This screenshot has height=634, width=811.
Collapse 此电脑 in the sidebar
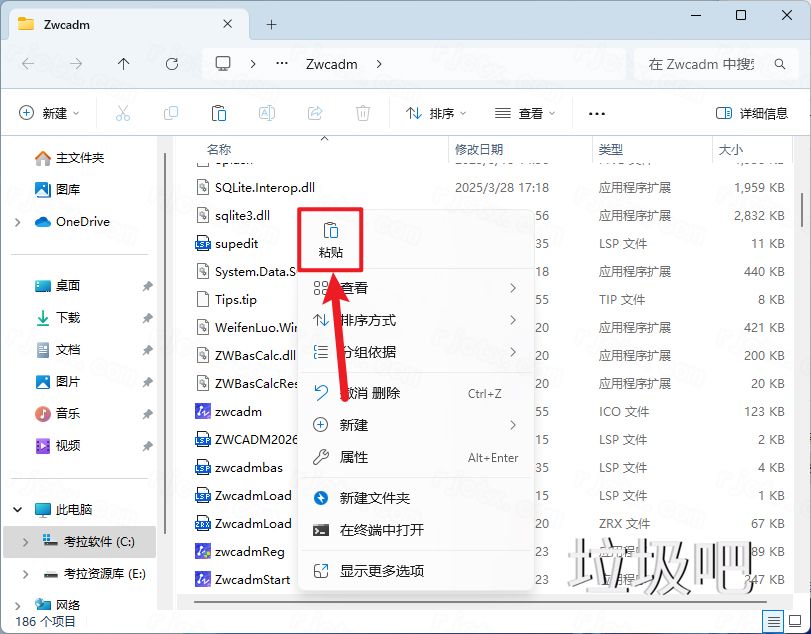[x=18, y=508]
